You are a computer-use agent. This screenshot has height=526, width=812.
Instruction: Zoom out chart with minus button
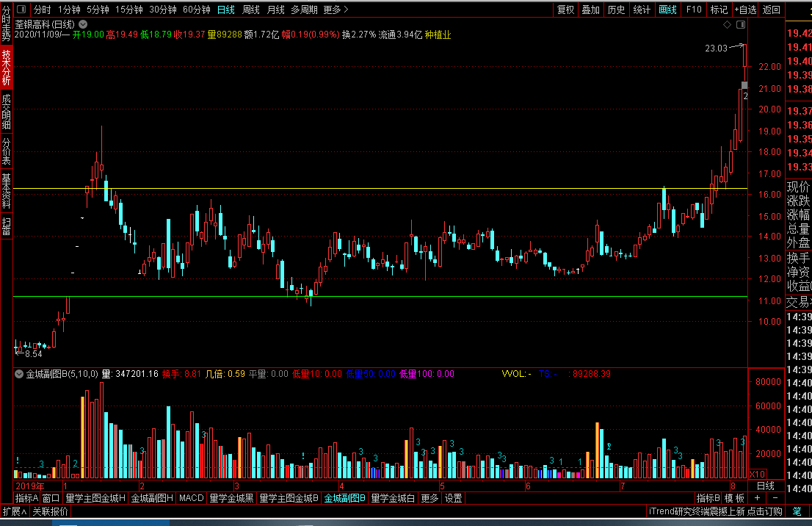pyautogui.click(x=775, y=498)
